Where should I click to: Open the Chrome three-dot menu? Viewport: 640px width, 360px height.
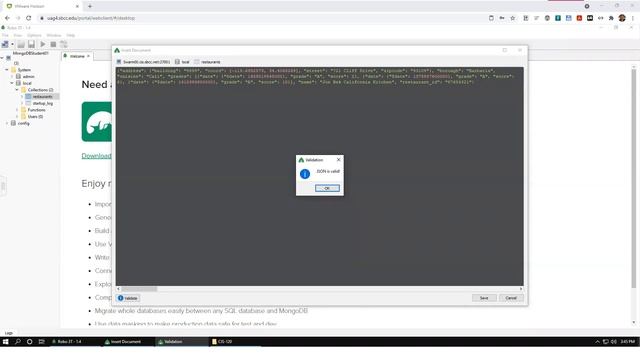(633, 18)
